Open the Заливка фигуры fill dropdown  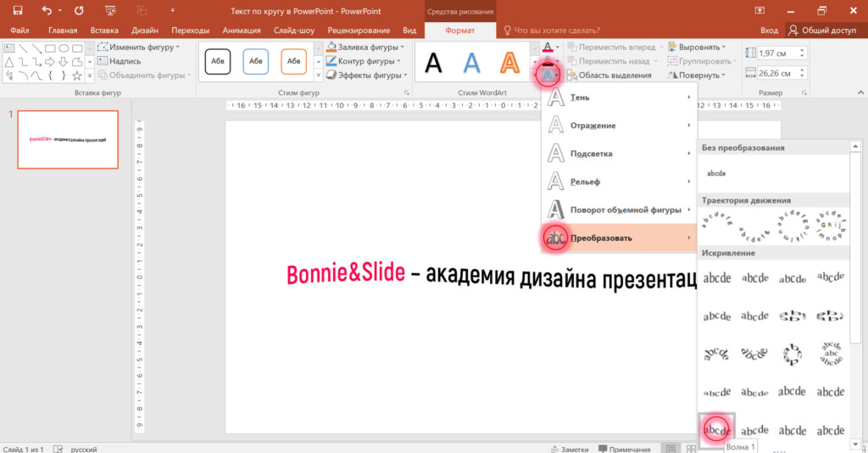click(x=365, y=47)
